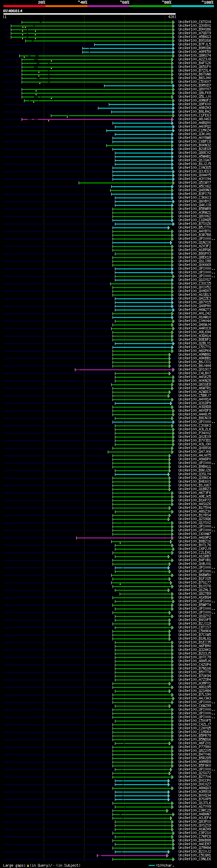Select label UniRef100_A8J463
This screenshot has height=868, width=217.
(195, 119)
